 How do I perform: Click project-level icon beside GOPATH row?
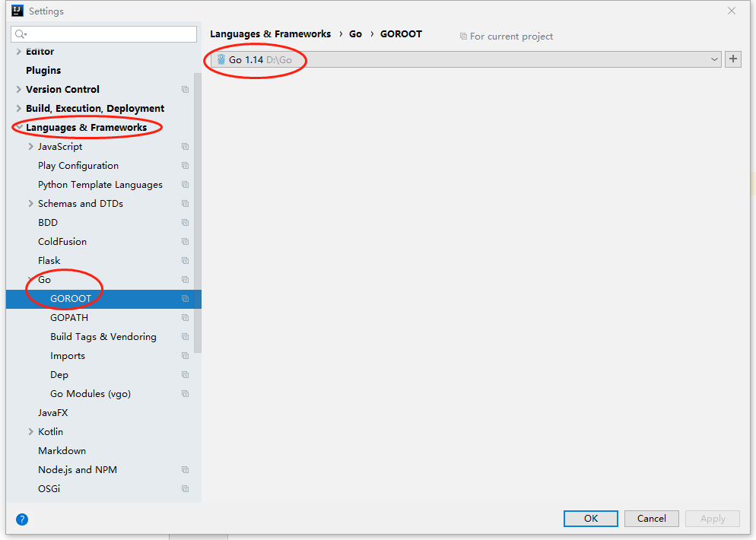click(x=185, y=318)
